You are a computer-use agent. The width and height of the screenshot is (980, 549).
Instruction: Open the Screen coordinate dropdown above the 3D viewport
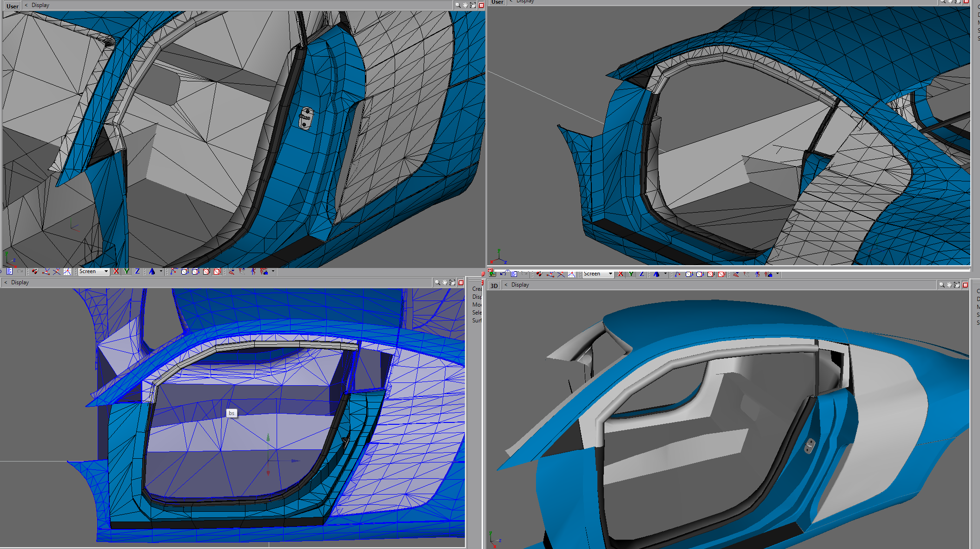tap(598, 274)
